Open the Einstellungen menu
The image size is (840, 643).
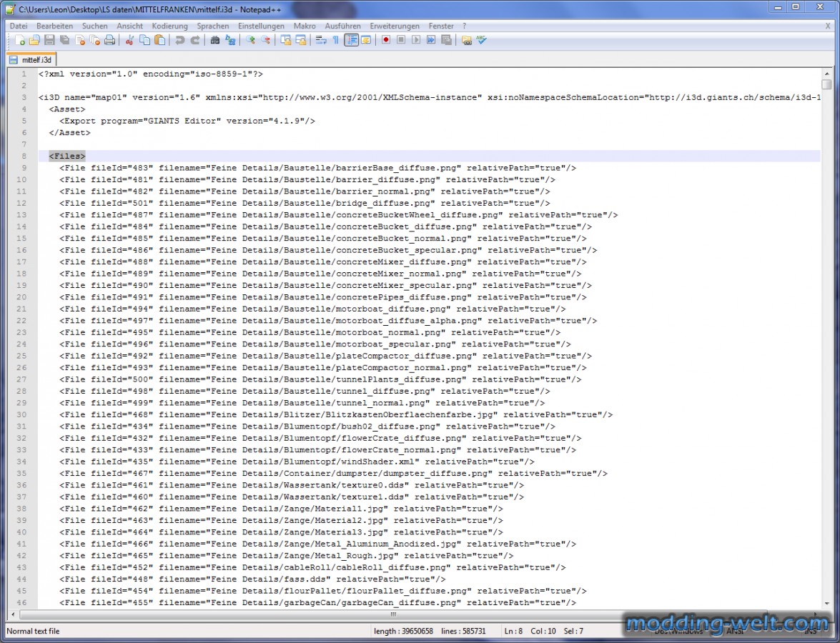[x=262, y=26]
